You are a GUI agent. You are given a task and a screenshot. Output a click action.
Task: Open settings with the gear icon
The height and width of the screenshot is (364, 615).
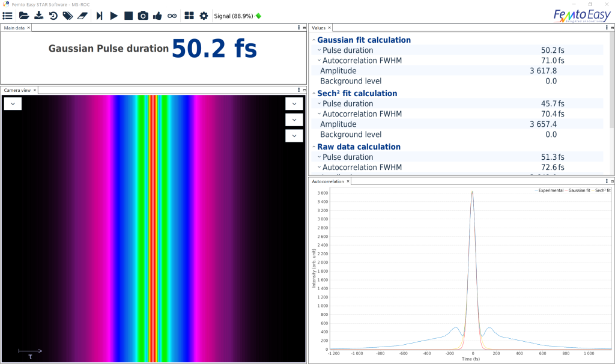click(x=204, y=16)
